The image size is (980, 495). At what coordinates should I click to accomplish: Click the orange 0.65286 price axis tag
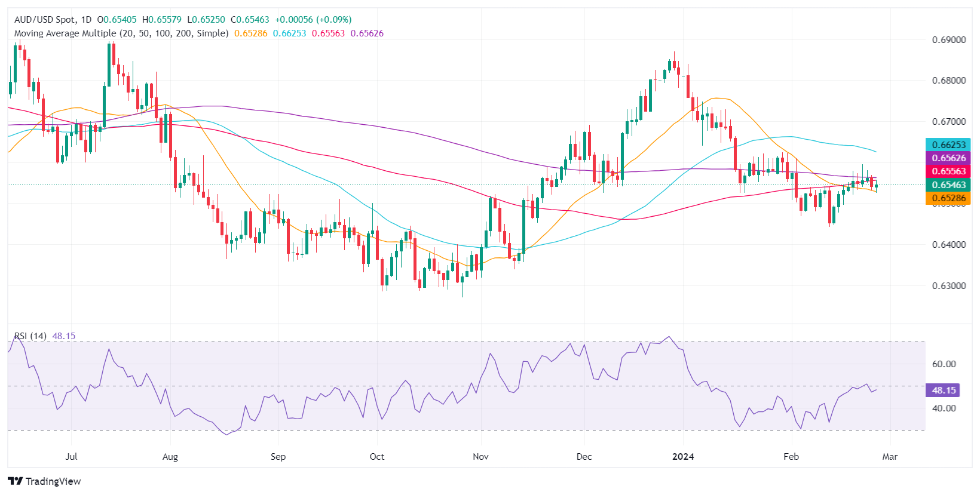pyautogui.click(x=948, y=198)
